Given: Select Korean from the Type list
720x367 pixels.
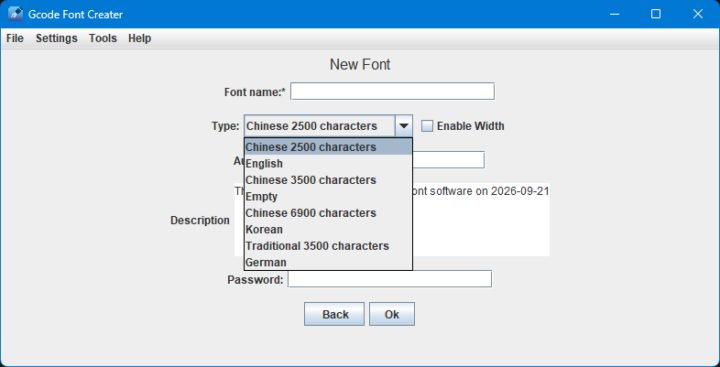Looking at the screenshot, I should (x=328, y=230).
